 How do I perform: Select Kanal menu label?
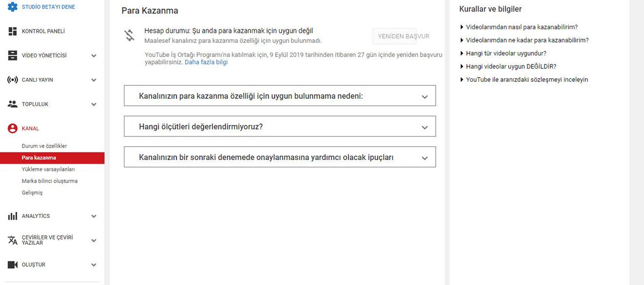30,128
